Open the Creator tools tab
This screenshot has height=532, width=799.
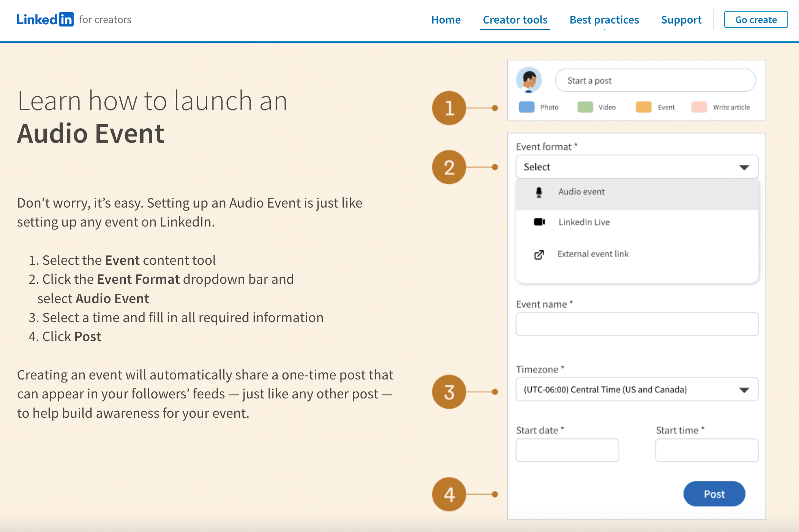coord(515,20)
